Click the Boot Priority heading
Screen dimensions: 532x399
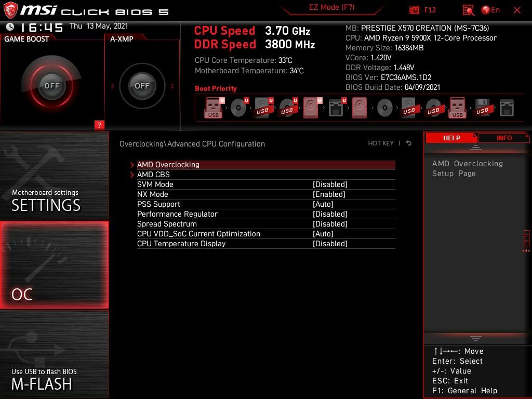tap(216, 88)
